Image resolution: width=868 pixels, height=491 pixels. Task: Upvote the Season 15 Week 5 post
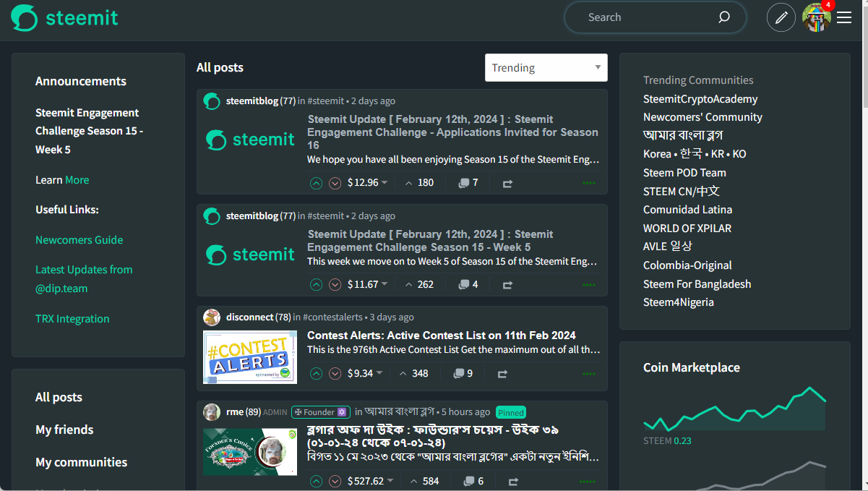pyautogui.click(x=316, y=285)
